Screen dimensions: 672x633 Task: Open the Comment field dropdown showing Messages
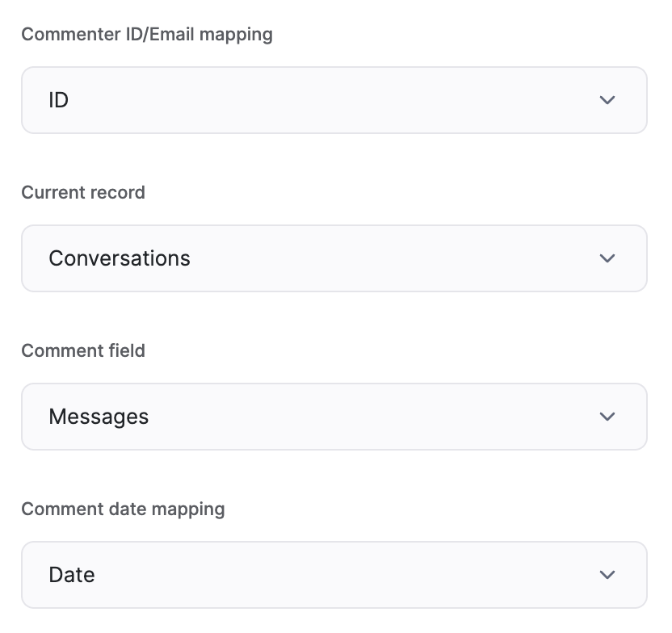[x=334, y=417]
